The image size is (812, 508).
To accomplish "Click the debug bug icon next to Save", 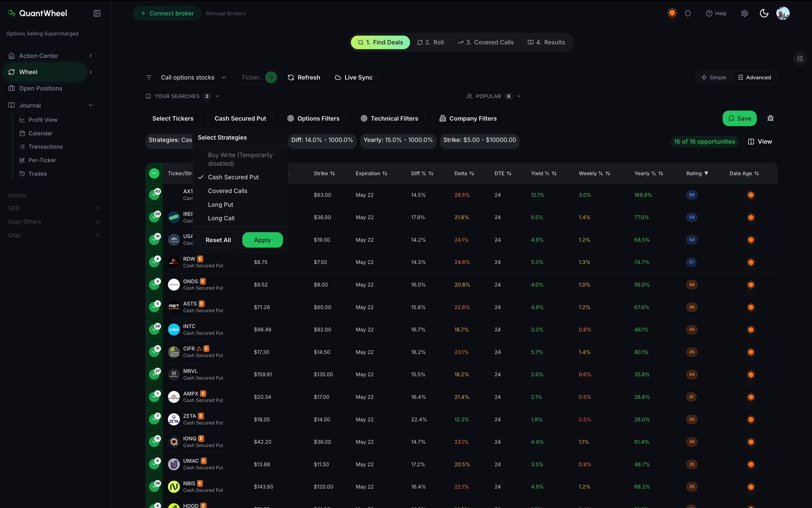I will click(770, 118).
